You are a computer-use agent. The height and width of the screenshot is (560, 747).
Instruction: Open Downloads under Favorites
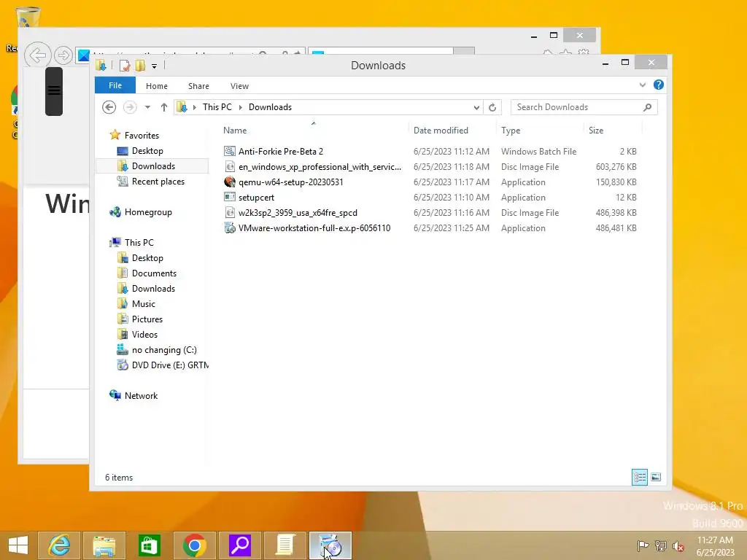pyautogui.click(x=153, y=166)
